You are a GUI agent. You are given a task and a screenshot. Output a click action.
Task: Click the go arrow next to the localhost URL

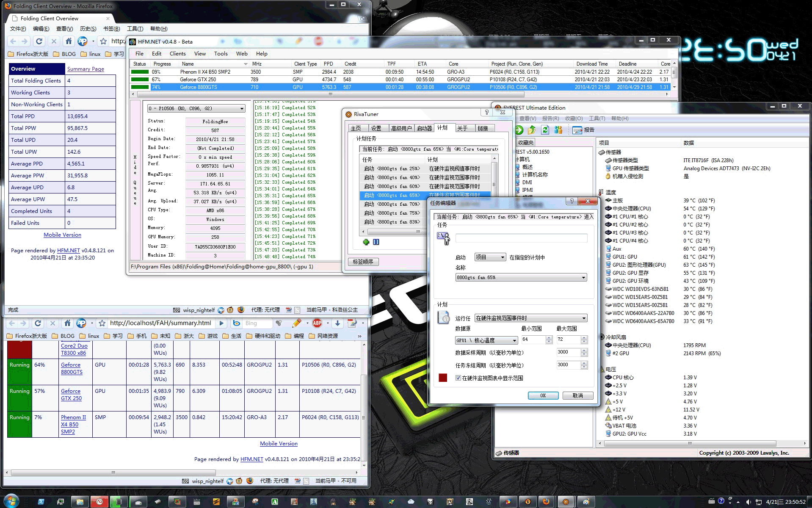pyautogui.click(x=221, y=323)
